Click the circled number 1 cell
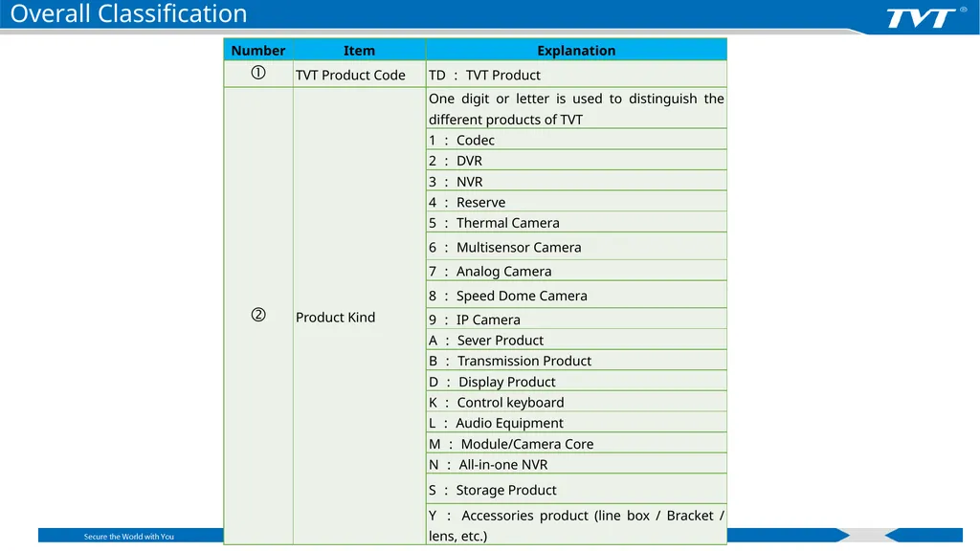 pyautogui.click(x=258, y=74)
